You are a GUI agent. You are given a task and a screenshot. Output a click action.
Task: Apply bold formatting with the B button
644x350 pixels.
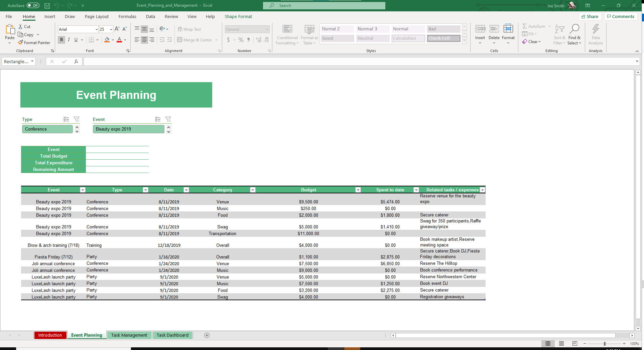pyautogui.click(x=61, y=40)
